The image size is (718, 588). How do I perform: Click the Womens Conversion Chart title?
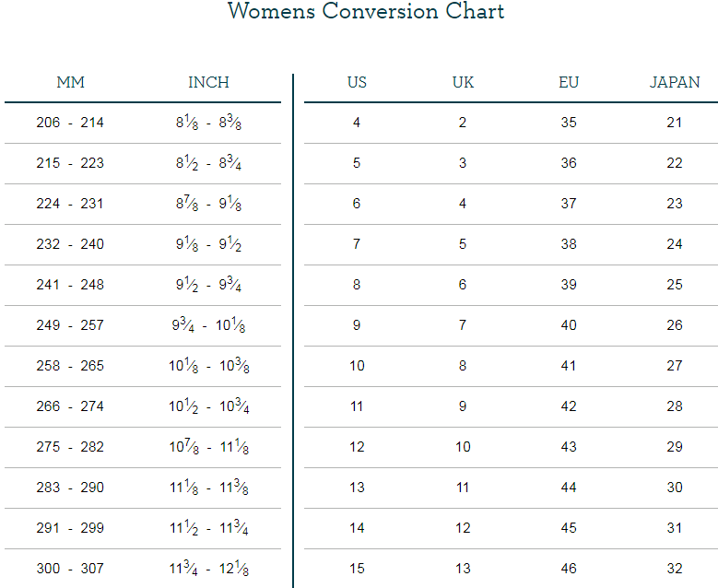coord(365,12)
